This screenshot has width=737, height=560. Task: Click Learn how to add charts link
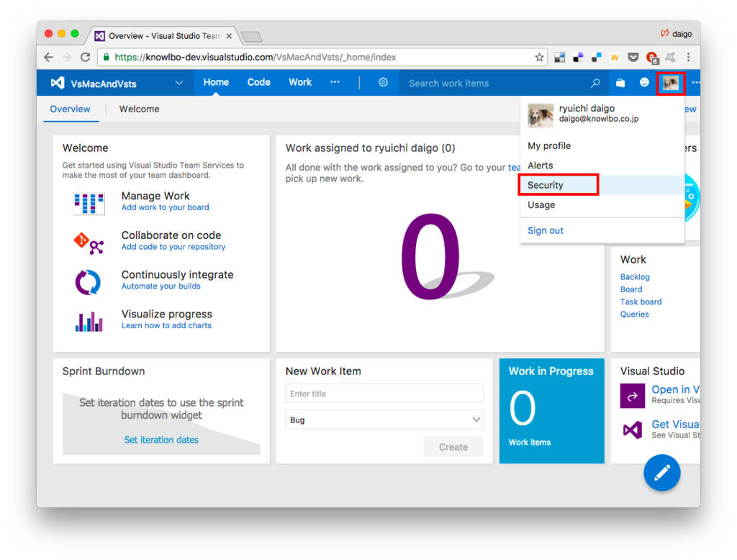tap(166, 326)
